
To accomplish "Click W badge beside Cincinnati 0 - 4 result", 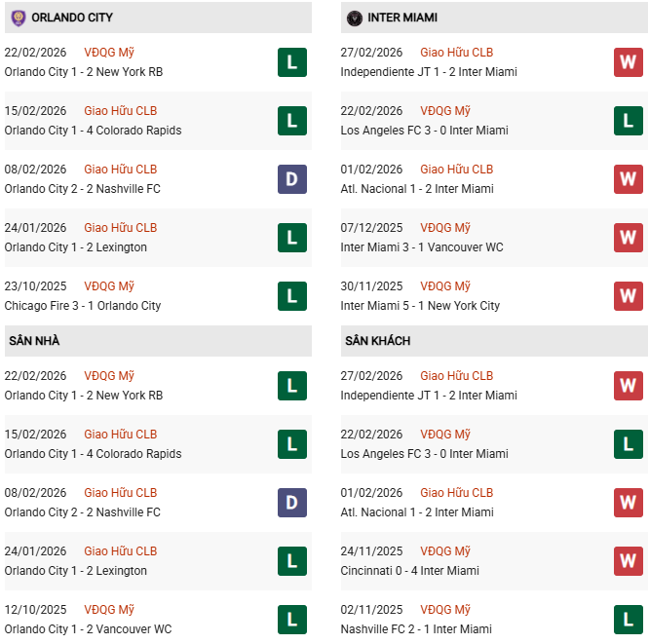I will (x=628, y=560).
